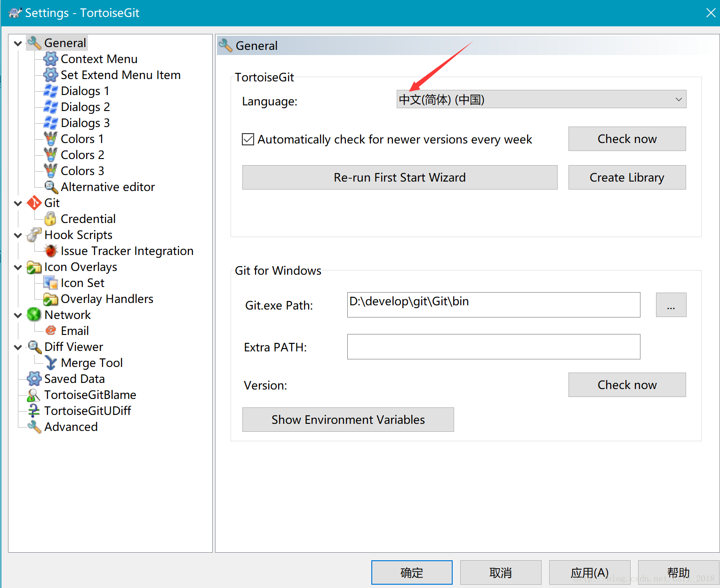Open the Language dropdown
This screenshot has width=720, height=588.
[541, 99]
